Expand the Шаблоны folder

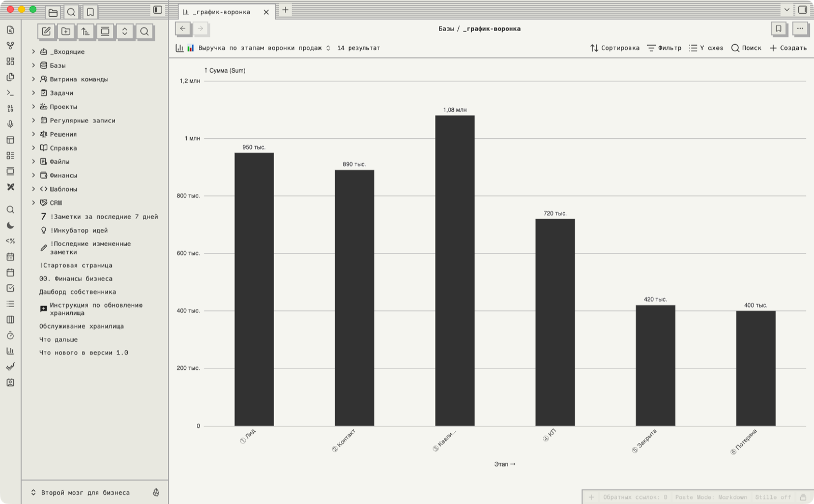click(x=34, y=189)
